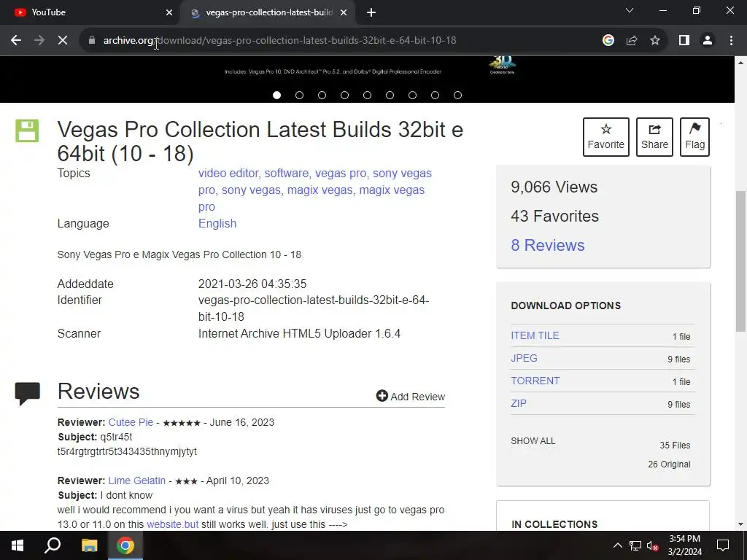Select the fifth carousel dot
747x560 pixels.
click(x=368, y=96)
